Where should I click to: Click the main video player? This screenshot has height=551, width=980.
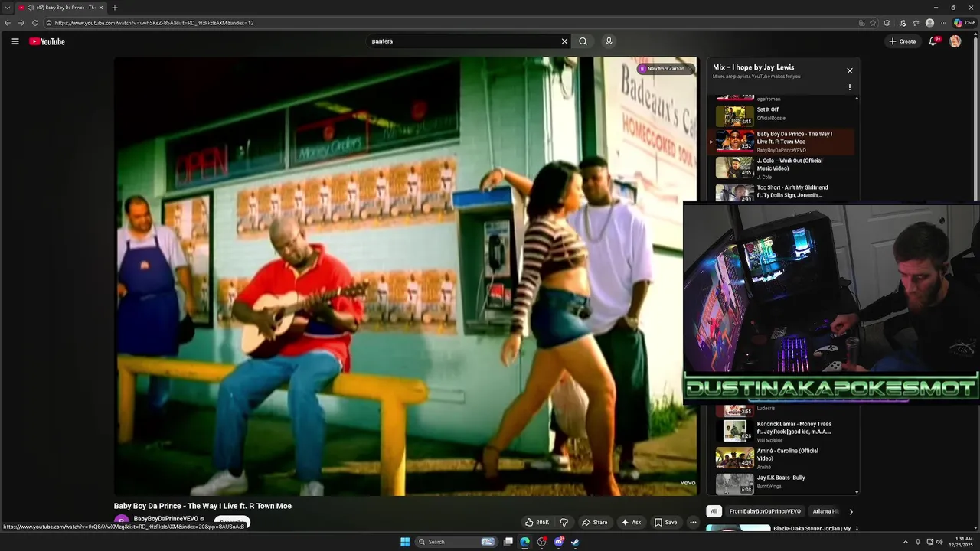point(406,276)
